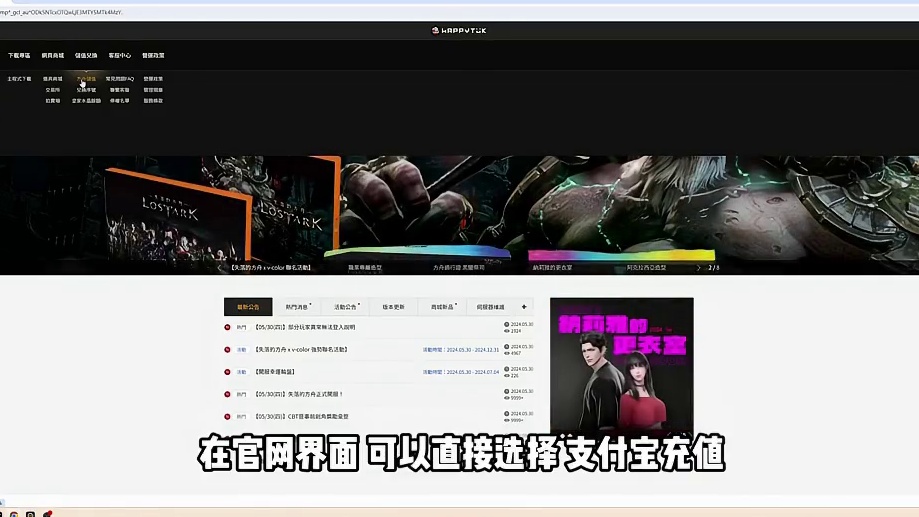This screenshot has height=517, width=919.
Task: Click the 拍賣場 submenu link
Action: 53,101
